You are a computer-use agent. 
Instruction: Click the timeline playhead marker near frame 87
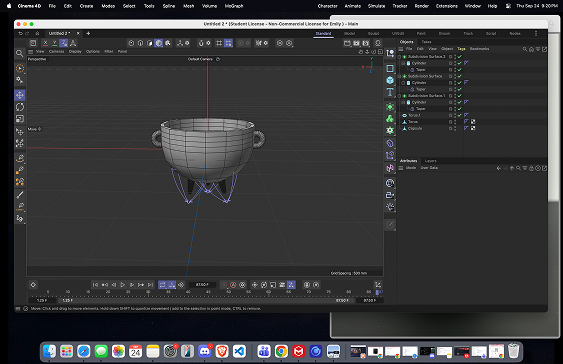(x=377, y=293)
